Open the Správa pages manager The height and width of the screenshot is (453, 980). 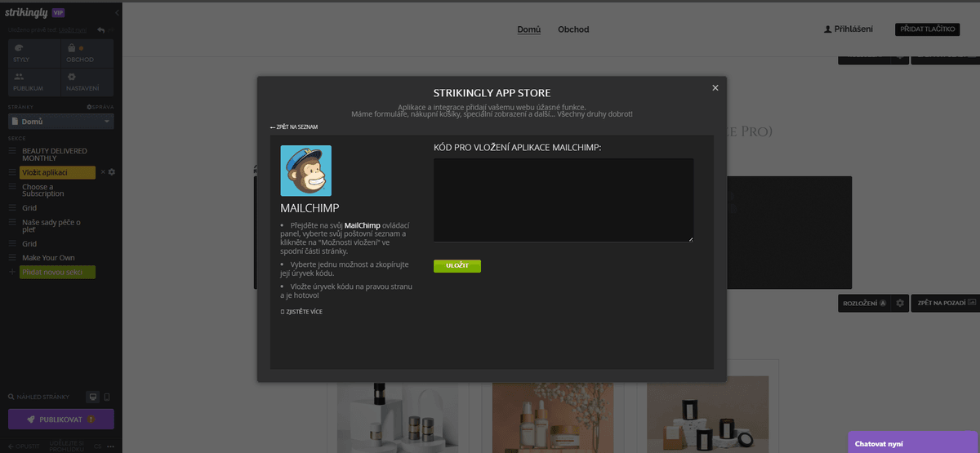tap(100, 107)
